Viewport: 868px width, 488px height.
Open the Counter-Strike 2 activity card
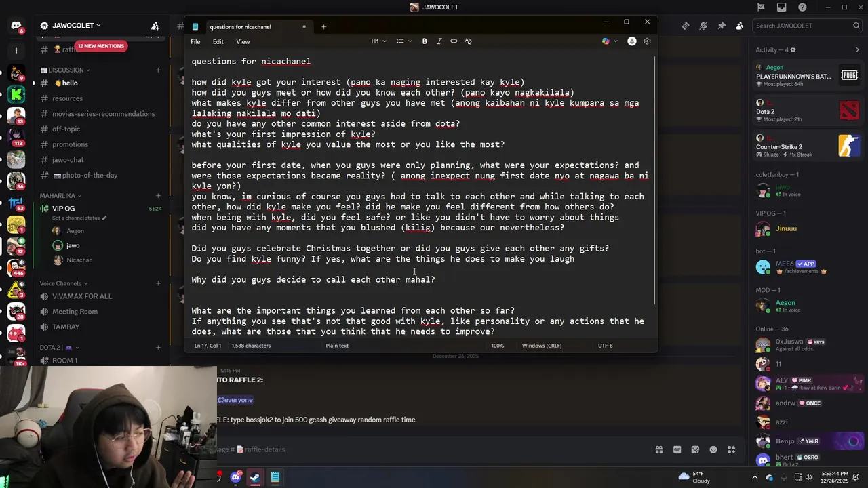(807, 146)
